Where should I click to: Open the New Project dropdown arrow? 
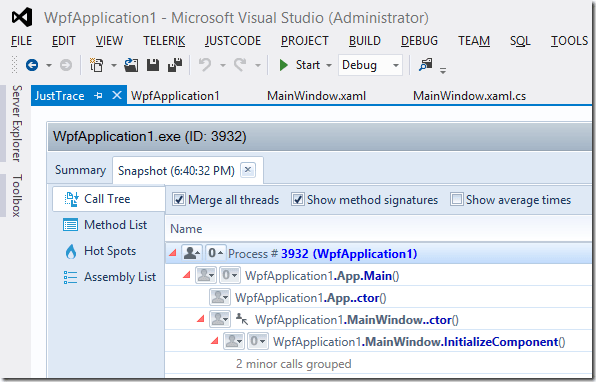pyautogui.click(x=113, y=65)
